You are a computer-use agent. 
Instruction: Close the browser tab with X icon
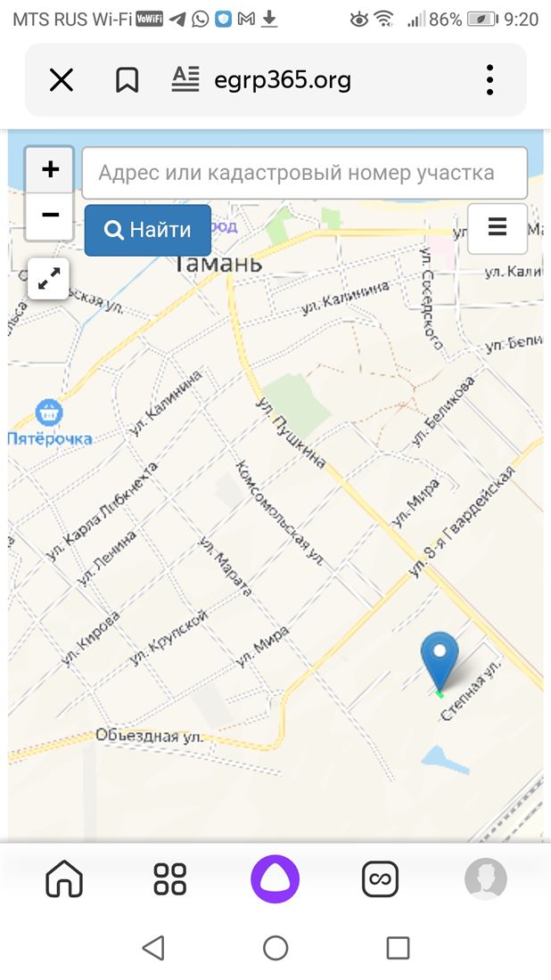pos(62,80)
